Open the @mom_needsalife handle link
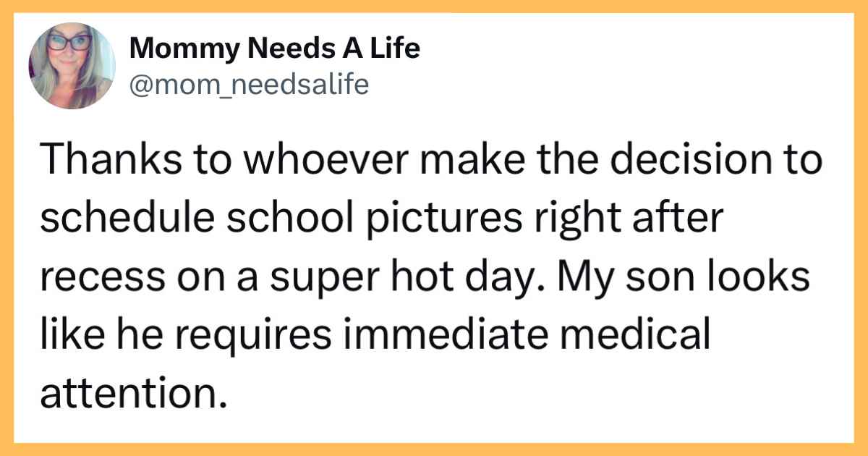 click(x=250, y=85)
